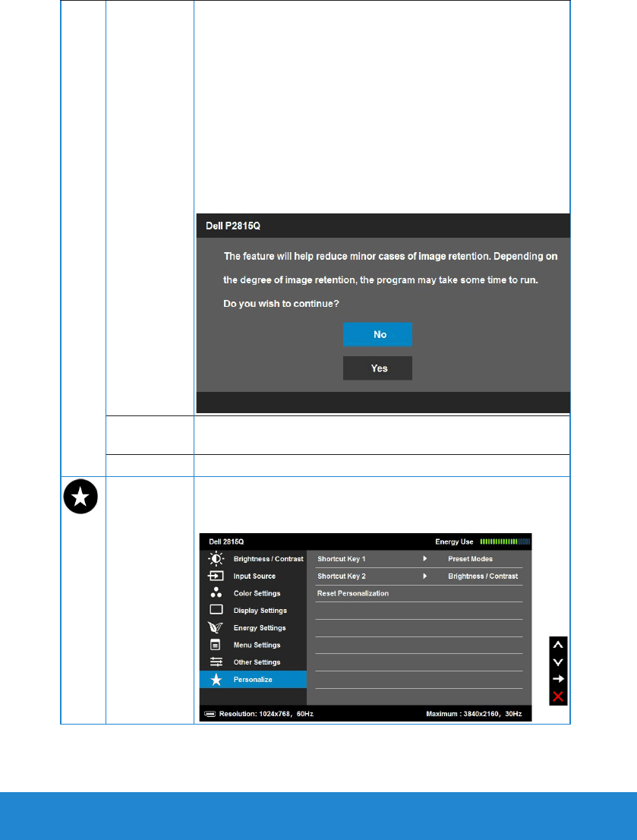The image size is (637, 840).
Task: Select Shortcut Key 1 row
Action: point(419,559)
